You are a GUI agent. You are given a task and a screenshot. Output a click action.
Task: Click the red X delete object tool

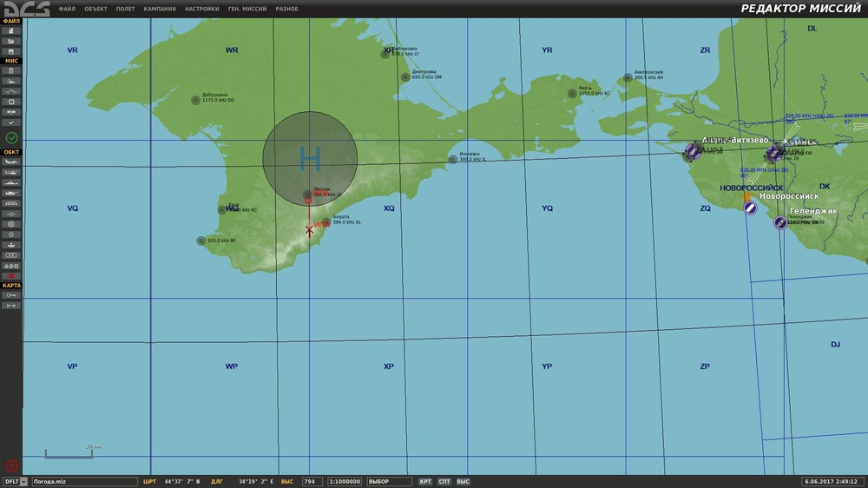11,276
